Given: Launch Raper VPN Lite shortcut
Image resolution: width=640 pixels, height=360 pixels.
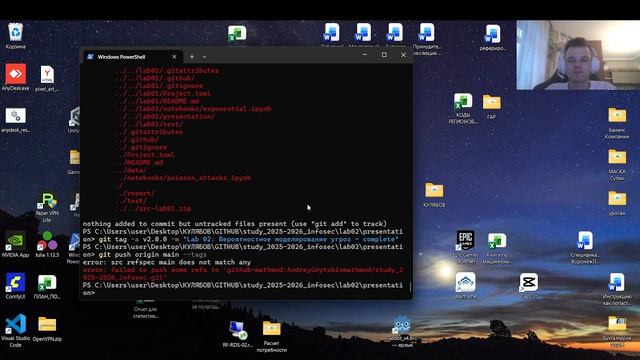Looking at the screenshot, I should pos(47,207).
